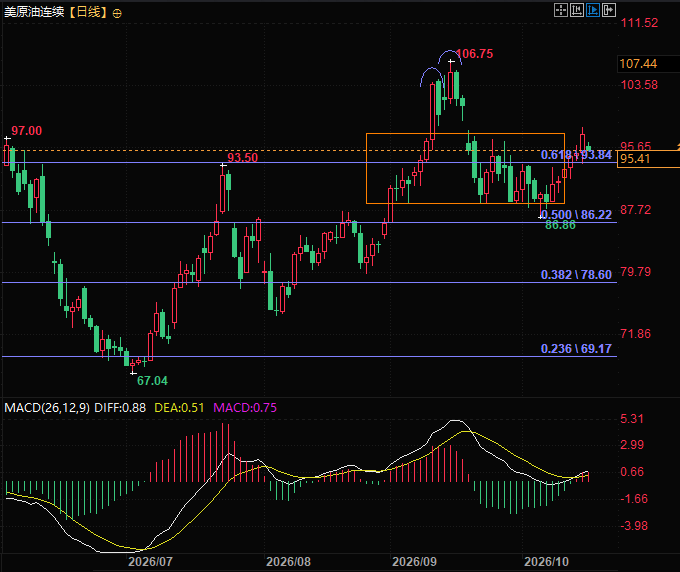
Task: Click the 0.618 \ 93.84 Fibonacci label
Action: pos(576,155)
